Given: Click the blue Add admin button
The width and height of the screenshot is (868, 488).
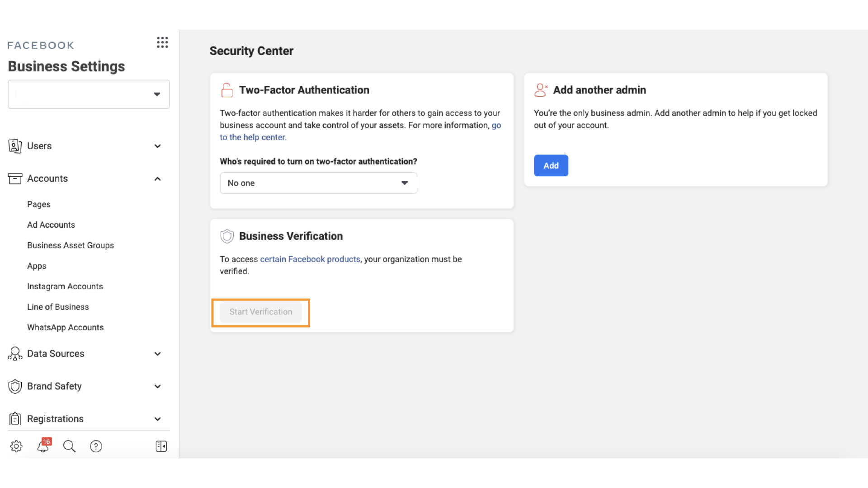Looking at the screenshot, I should [x=551, y=165].
